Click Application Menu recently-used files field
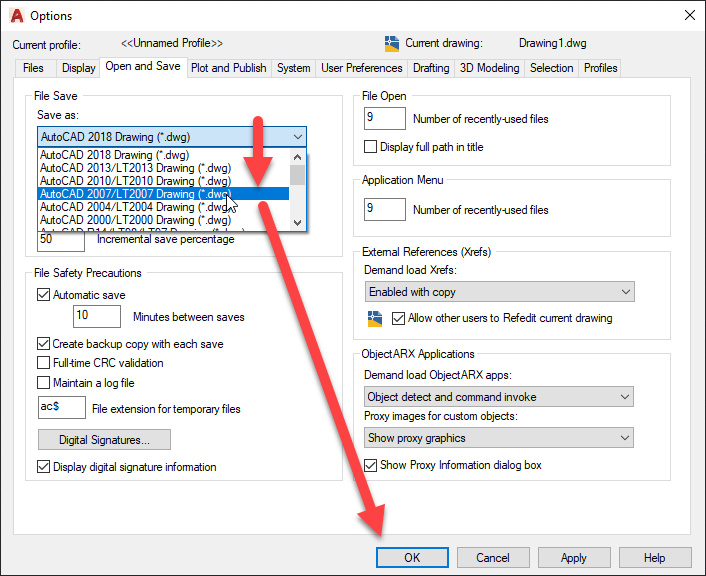 (385, 209)
